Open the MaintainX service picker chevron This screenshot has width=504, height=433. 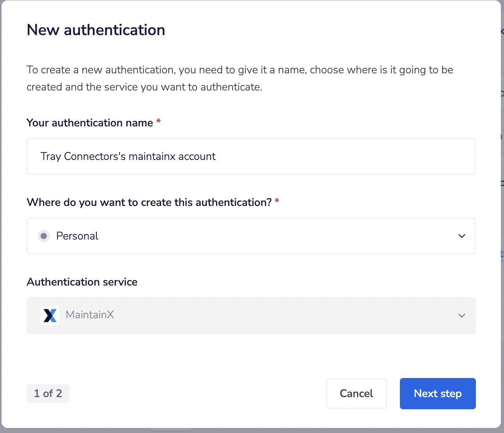coord(461,315)
